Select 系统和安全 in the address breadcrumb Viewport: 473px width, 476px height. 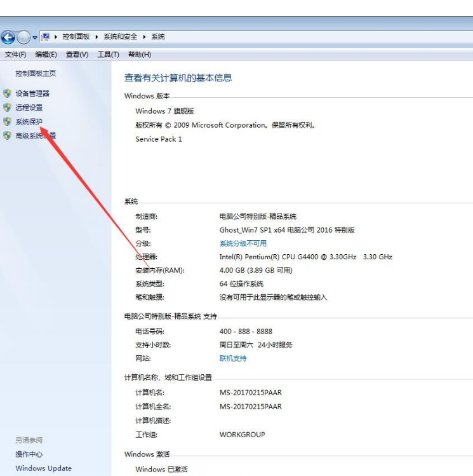tap(121, 37)
